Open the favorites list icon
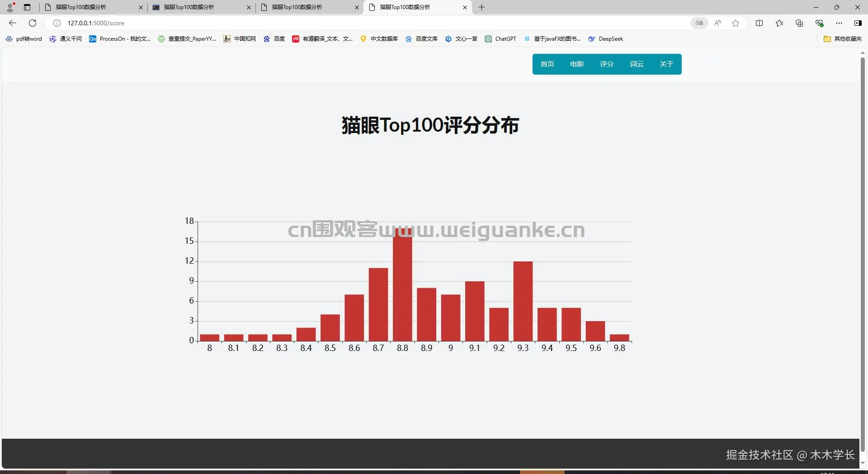Image resolution: width=868 pixels, height=474 pixels. click(779, 23)
